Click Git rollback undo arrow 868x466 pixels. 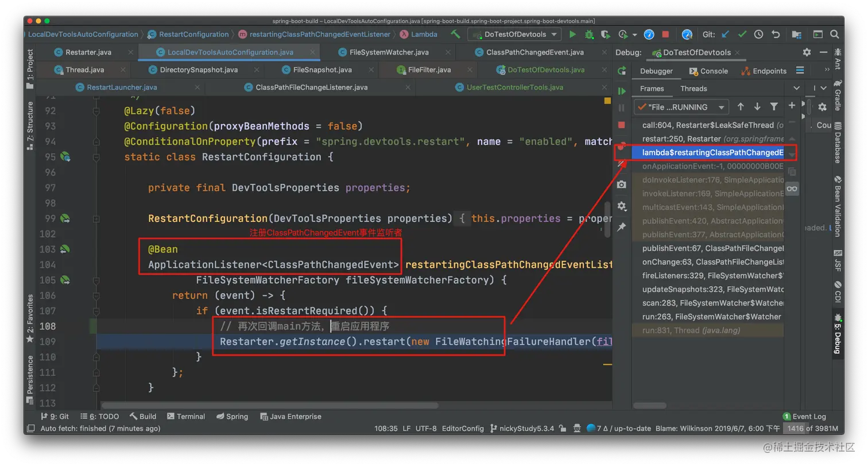click(x=776, y=34)
